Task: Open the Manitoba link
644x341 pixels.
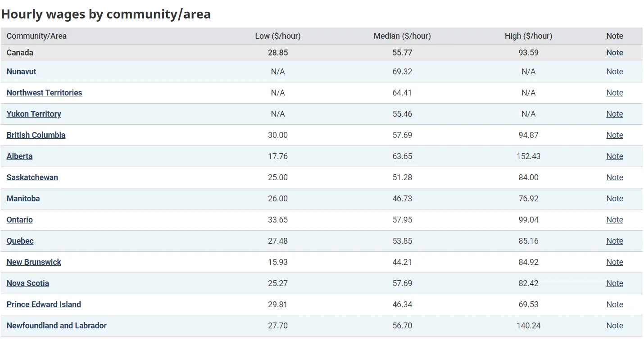Action: coord(23,199)
